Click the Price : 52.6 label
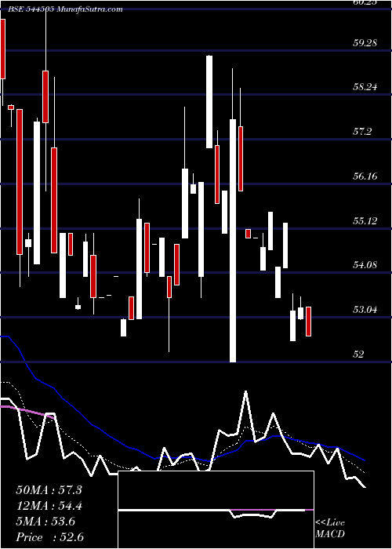 tap(49, 537)
